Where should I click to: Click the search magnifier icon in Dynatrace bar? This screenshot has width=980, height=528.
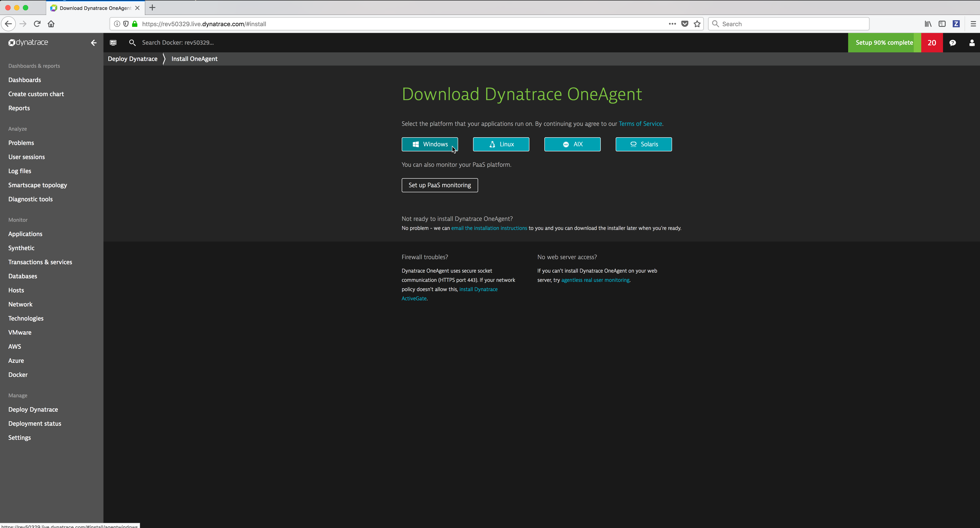[132, 43]
